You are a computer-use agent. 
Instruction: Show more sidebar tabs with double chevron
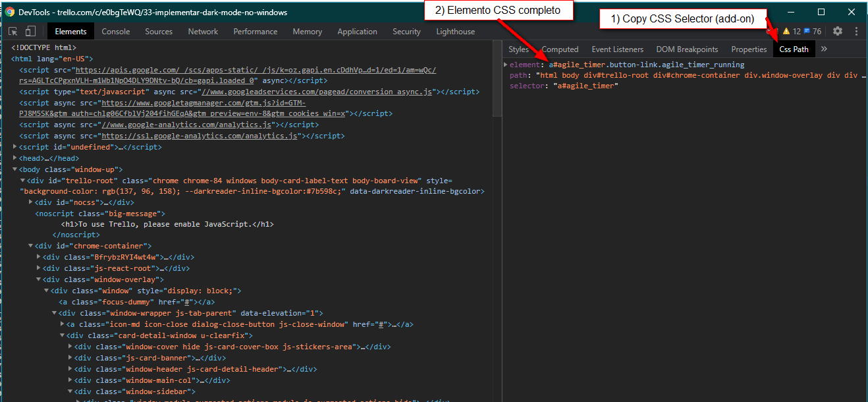[824, 49]
